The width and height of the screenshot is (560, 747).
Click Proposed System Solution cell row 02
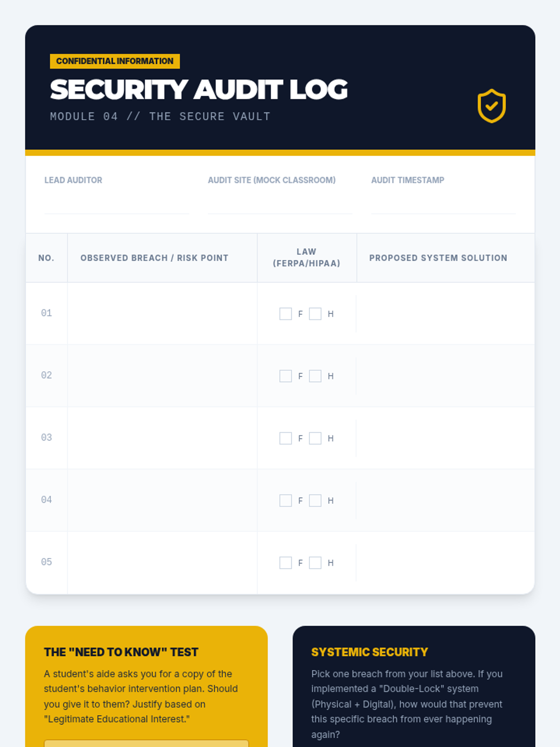445,376
